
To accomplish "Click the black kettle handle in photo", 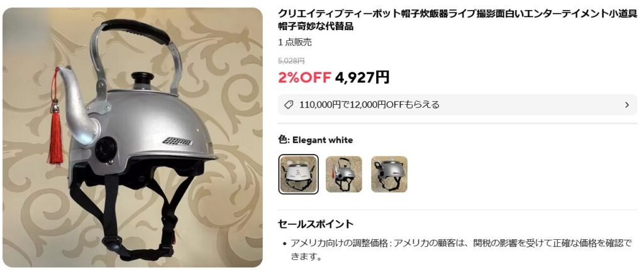I will [136, 31].
